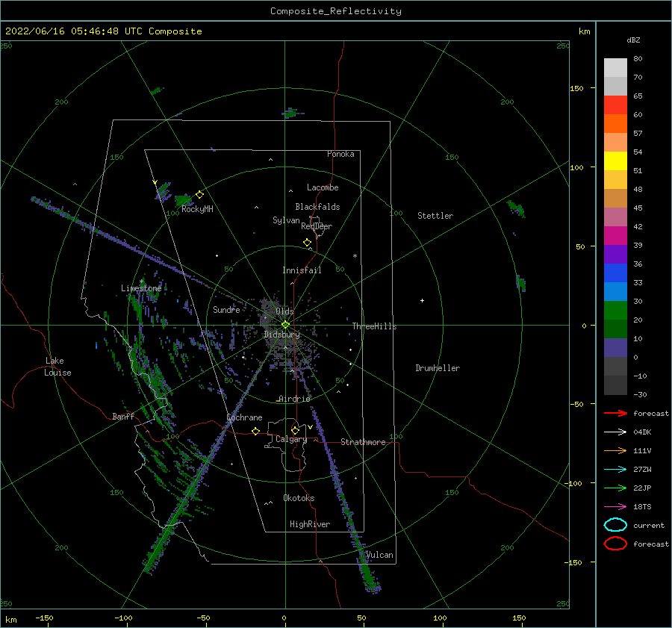Click the Olds city label
Image resolution: width=672 pixels, height=628 pixels.
284,311
